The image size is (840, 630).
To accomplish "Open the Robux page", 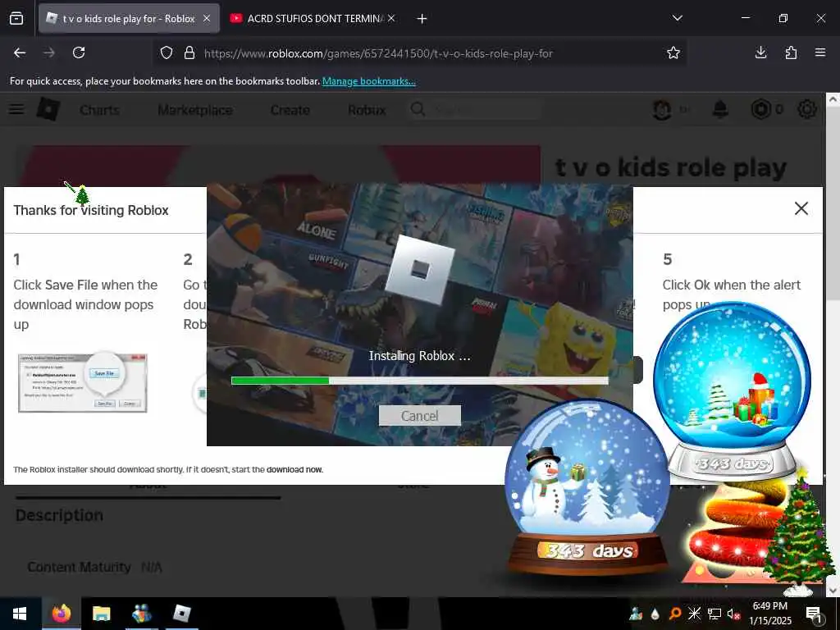I will click(x=367, y=110).
